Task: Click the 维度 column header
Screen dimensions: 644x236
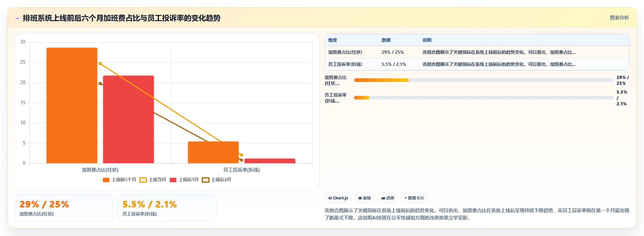Action: [332, 40]
